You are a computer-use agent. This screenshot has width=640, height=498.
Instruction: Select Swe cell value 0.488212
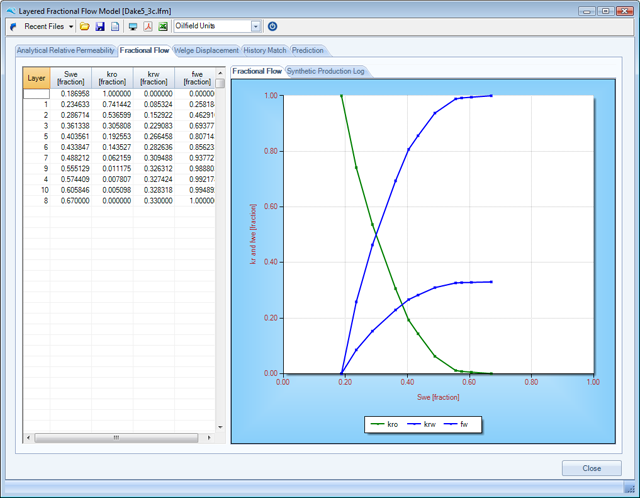tap(71, 158)
